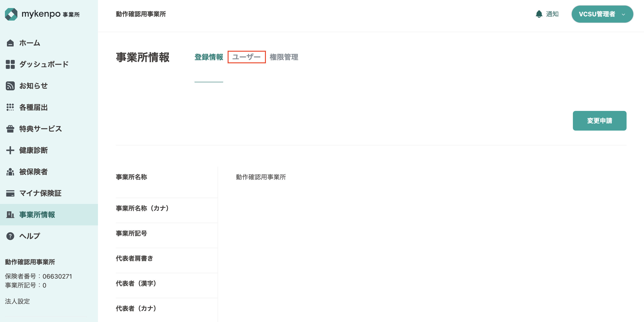Open the 通知 notifications link
The width and height of the screenshot is (644, 322).
click(x=552, y=14)
